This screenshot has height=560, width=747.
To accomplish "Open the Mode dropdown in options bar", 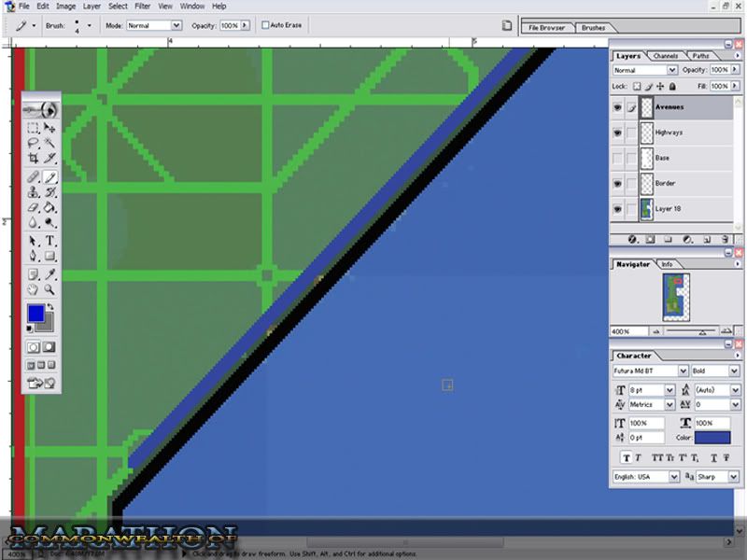I will (153, 25).
